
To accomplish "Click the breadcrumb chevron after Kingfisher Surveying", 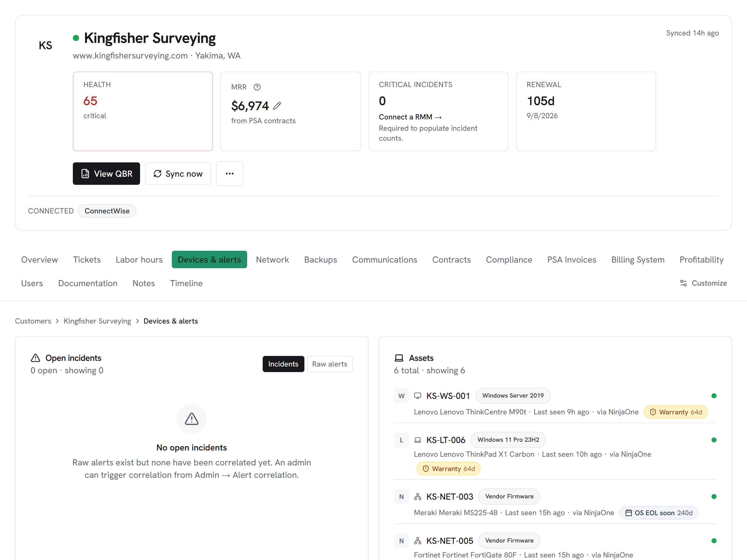I will 138,321.
